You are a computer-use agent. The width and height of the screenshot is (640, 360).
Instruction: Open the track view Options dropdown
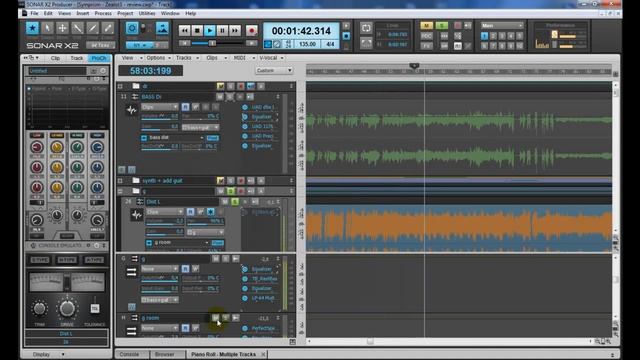coord(158,58)
